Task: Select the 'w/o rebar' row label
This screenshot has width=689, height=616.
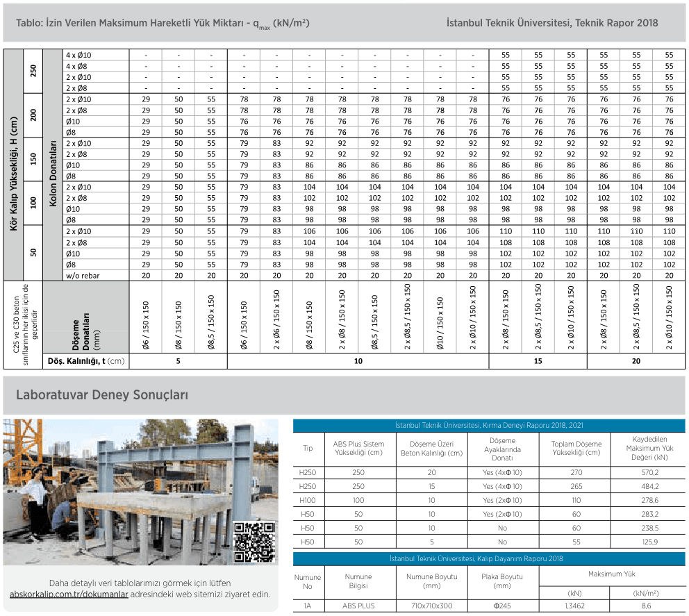Action: (x=83, y=276)
